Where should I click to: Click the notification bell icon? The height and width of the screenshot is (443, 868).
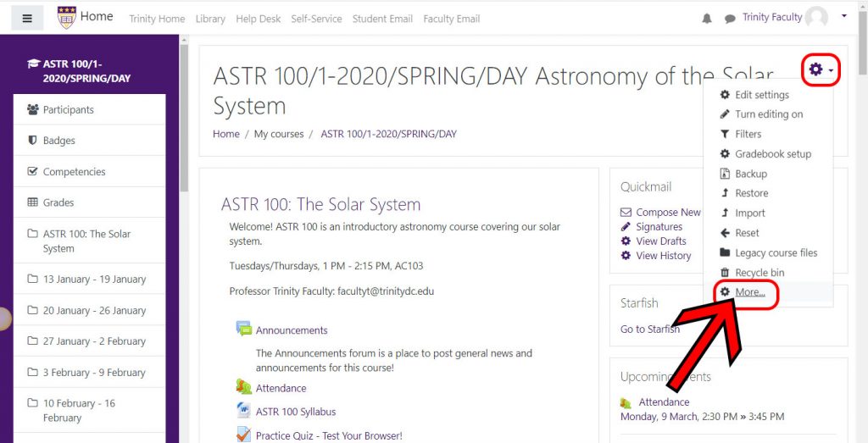pyautogui.click(x=707, y=19)
